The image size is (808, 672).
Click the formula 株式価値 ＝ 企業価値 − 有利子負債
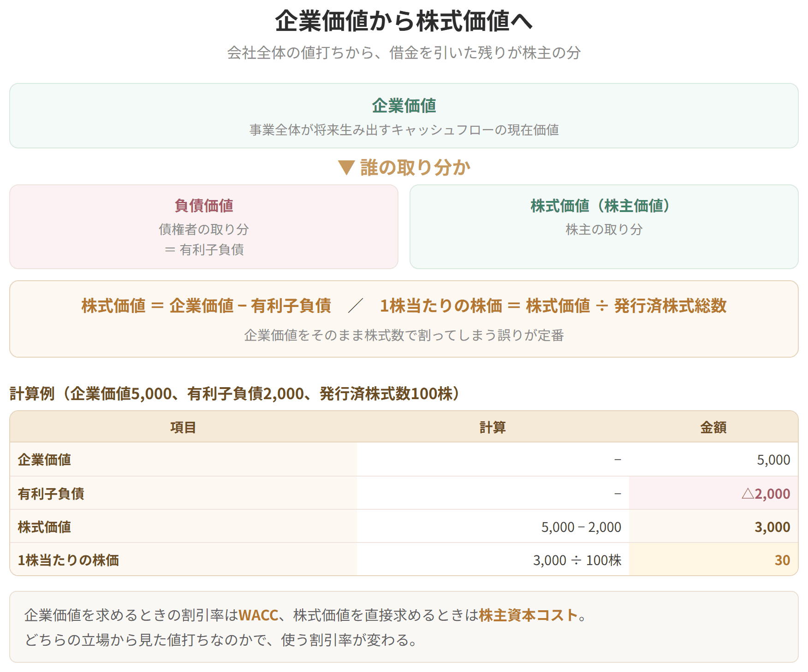click(206, 306)
